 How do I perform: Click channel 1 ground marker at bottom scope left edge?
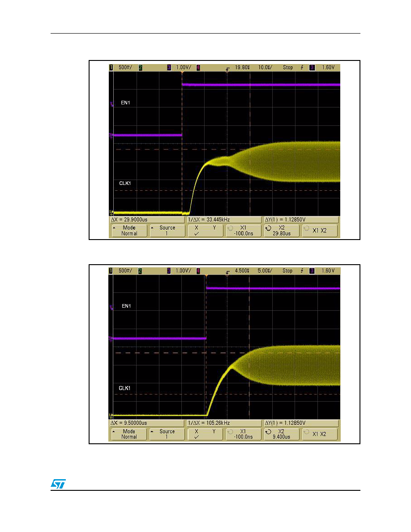point(111,415)
